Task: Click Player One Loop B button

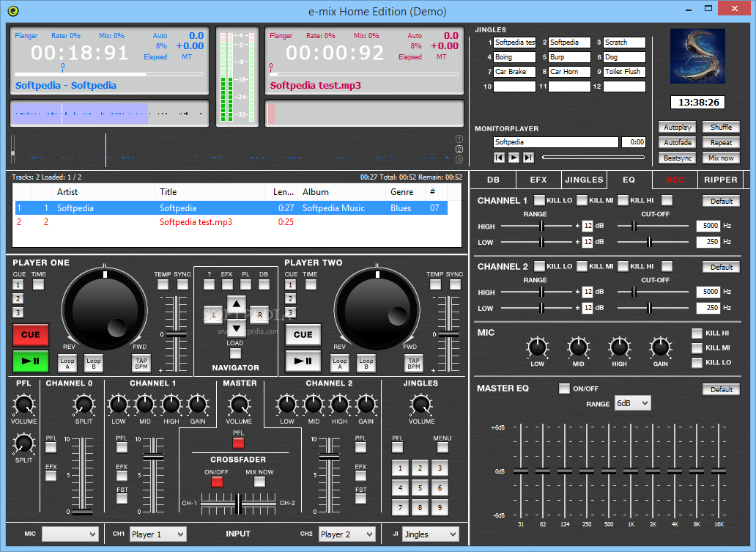Action: point(94,364)
